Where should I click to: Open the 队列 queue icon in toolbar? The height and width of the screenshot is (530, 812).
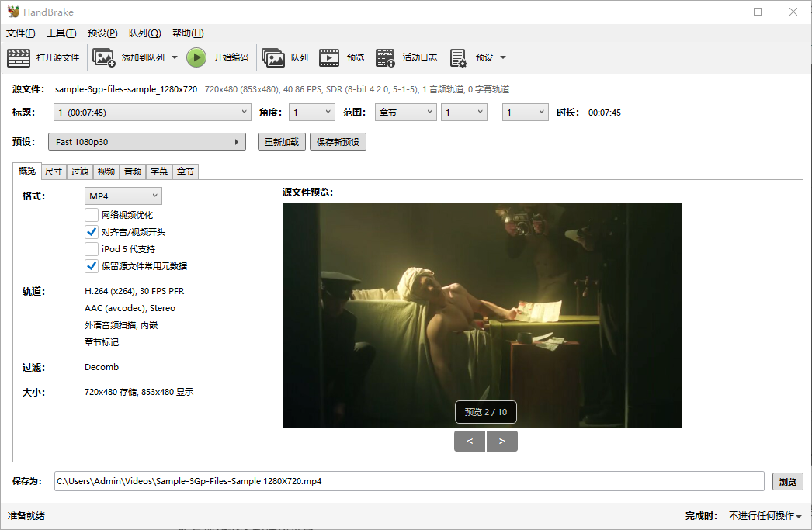click(x=273, y=57)
